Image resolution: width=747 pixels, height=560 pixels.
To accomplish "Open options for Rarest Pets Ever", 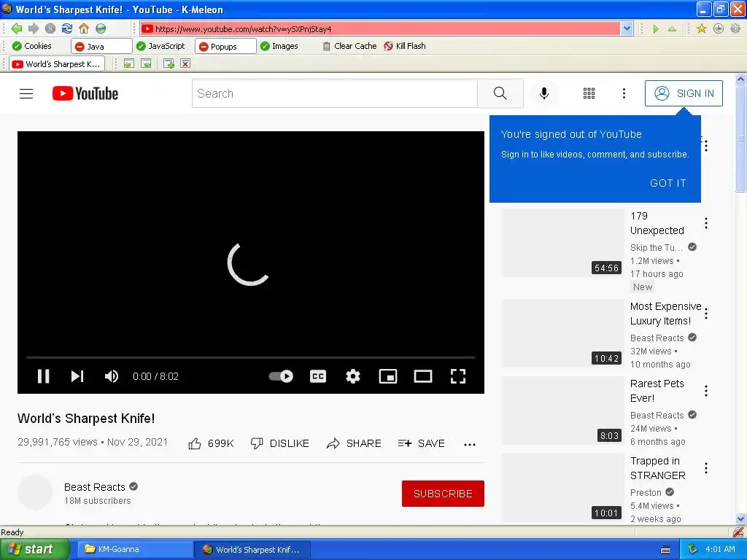I will click(x=706, y=391).
